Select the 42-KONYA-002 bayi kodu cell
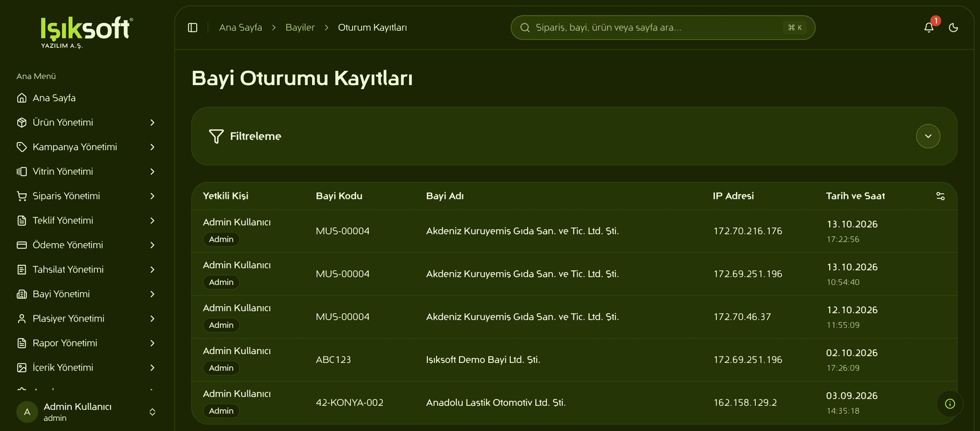The width and height of the screenshot is (980, 431). (350, 403)
